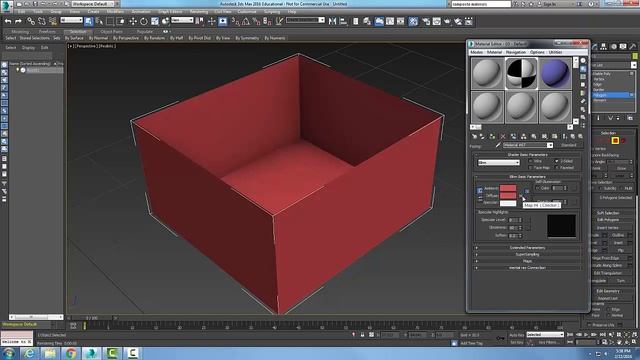The image size is (640, 360).
Task: Select the yellow Polygon sub-object icon
Action: [615, 141]
